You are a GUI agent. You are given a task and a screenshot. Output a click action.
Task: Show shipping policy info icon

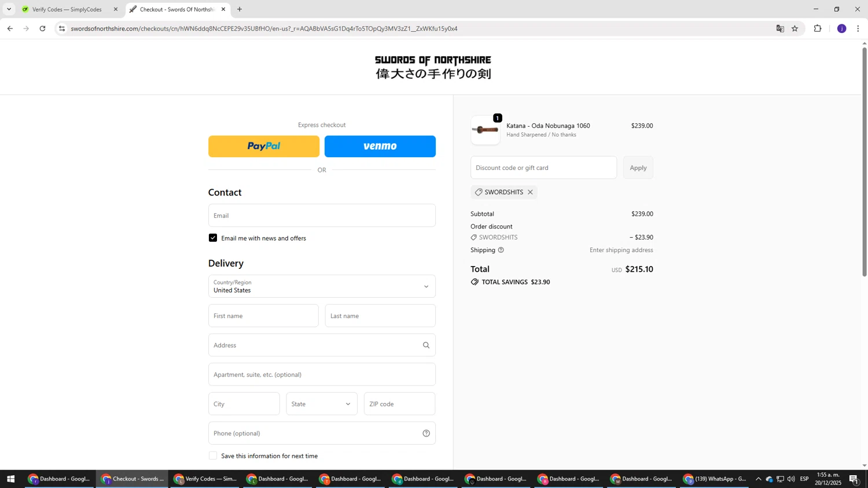point(501,250)
